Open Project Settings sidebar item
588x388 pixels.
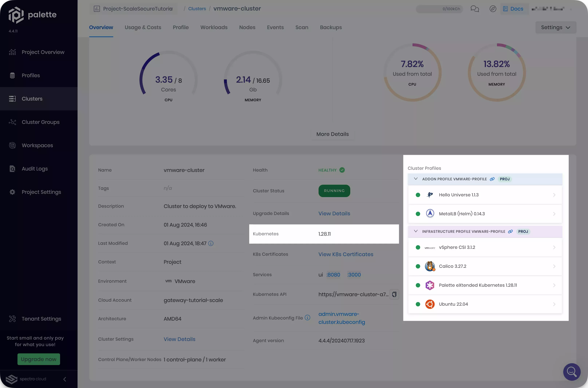[39, 192]
